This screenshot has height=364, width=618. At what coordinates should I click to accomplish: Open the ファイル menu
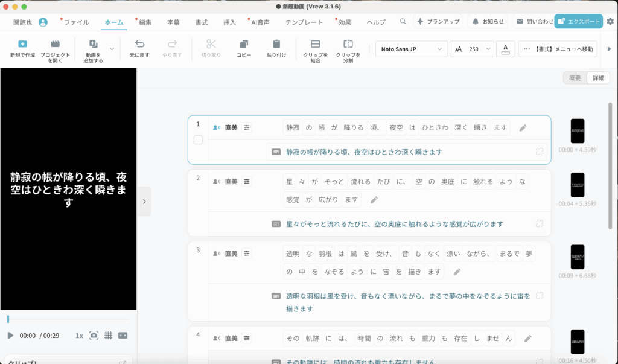tap(77, 22)
